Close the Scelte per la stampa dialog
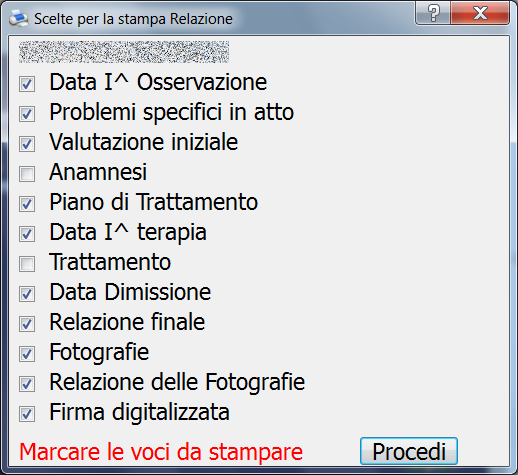This screenshot has height=475, width=518. tap(480, 13)
